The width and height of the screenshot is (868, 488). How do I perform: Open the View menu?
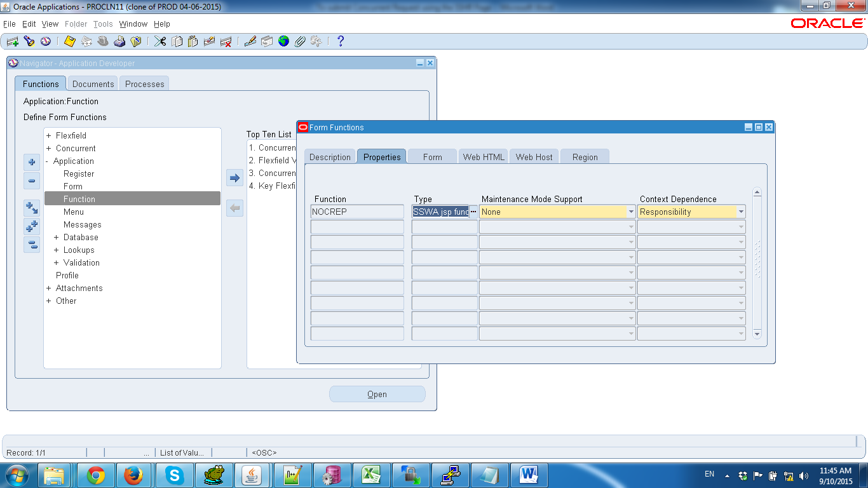(50, 24)
